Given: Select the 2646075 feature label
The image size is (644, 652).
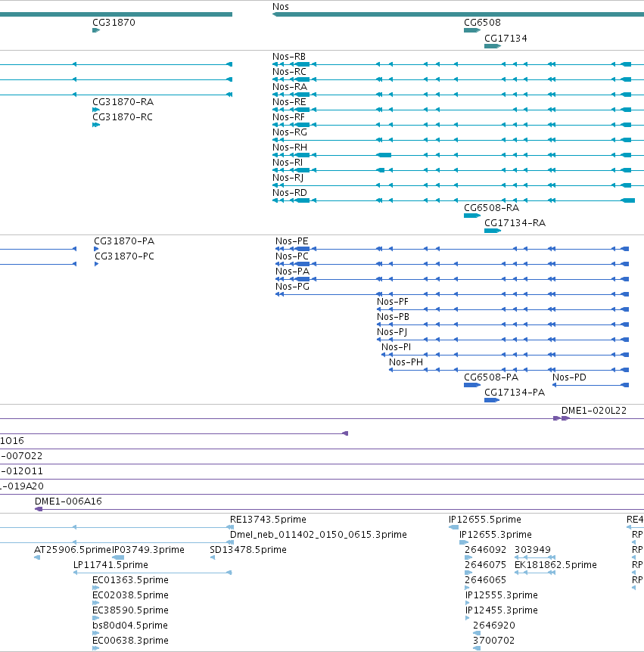Looking at the screenshot, I should click(486, 565).
